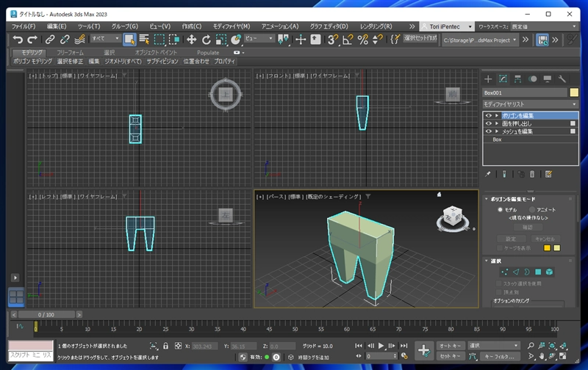Activate the Select Object tool
The image size is (588, 370).
click(129, 40)
